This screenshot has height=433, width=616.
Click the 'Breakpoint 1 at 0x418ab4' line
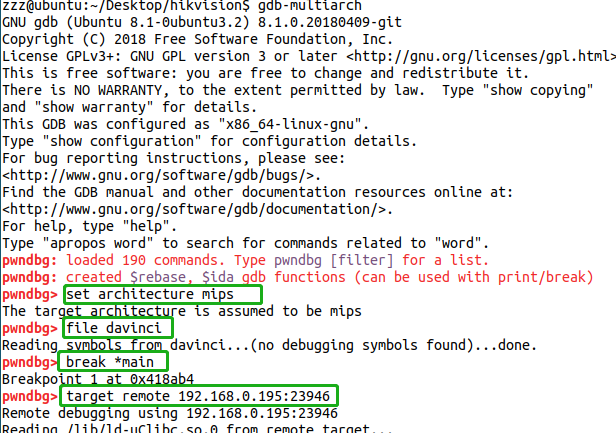pyautogui.click(x=98, y=379)
